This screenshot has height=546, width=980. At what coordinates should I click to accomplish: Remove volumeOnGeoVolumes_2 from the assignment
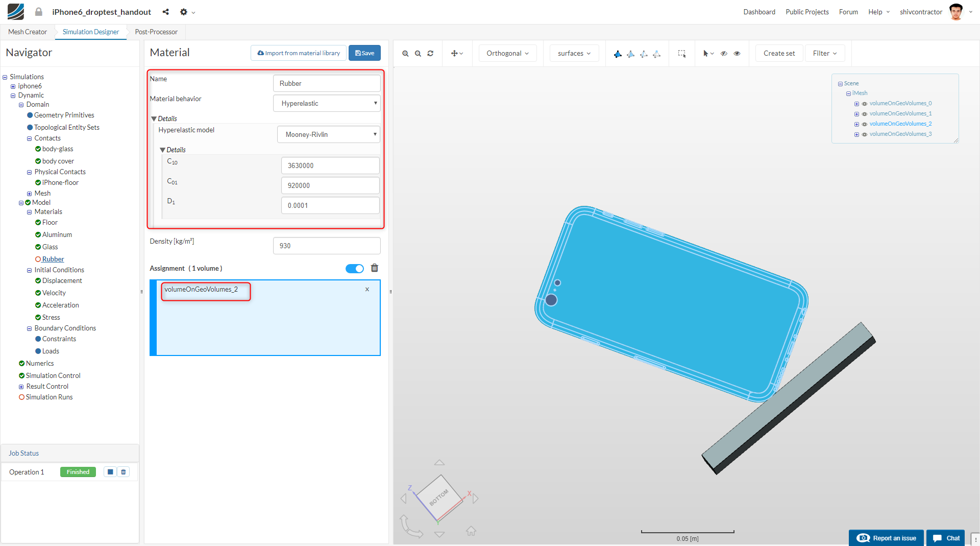pos(367,290)
